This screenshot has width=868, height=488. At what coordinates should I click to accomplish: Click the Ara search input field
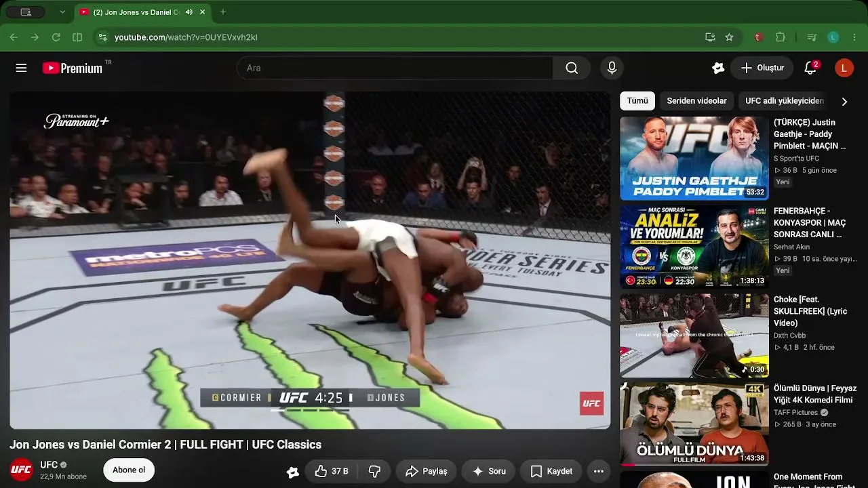click(x=395, y=68)
